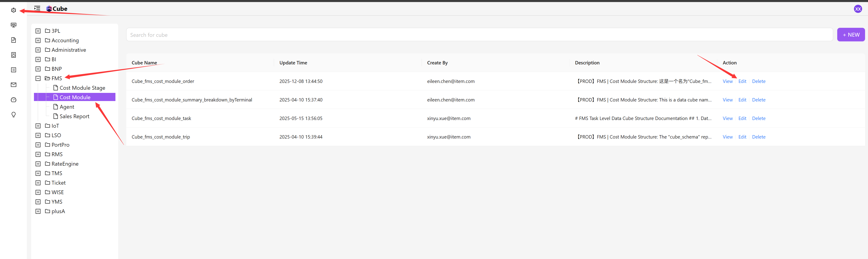Viewport: 868px width, 259px height.
Task: Select the Sales Report tree item
Action: tap(74, 116)
